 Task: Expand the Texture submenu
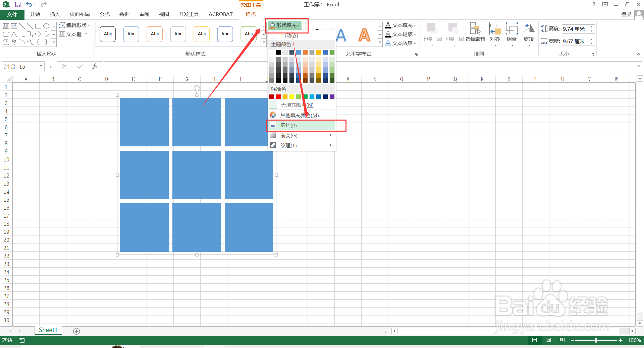click(302, 146)
